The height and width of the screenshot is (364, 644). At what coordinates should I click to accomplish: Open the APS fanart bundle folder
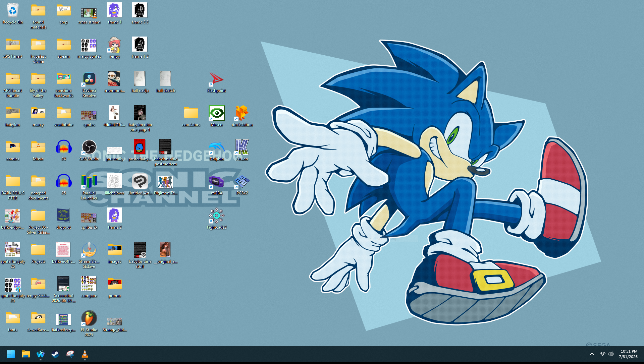13,84
